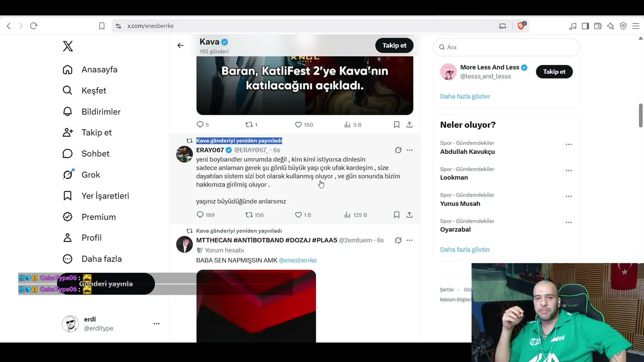Repost the KatliFest post with 1 repost

pos(251,125)
